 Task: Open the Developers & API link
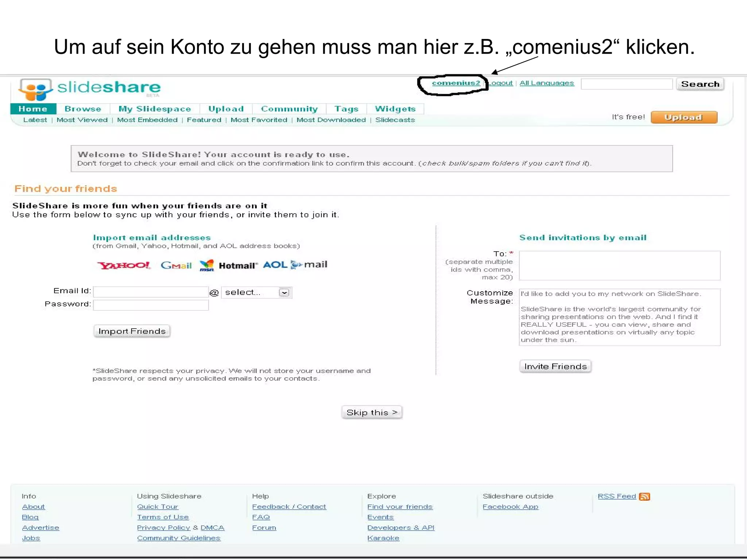pos(401,528)
